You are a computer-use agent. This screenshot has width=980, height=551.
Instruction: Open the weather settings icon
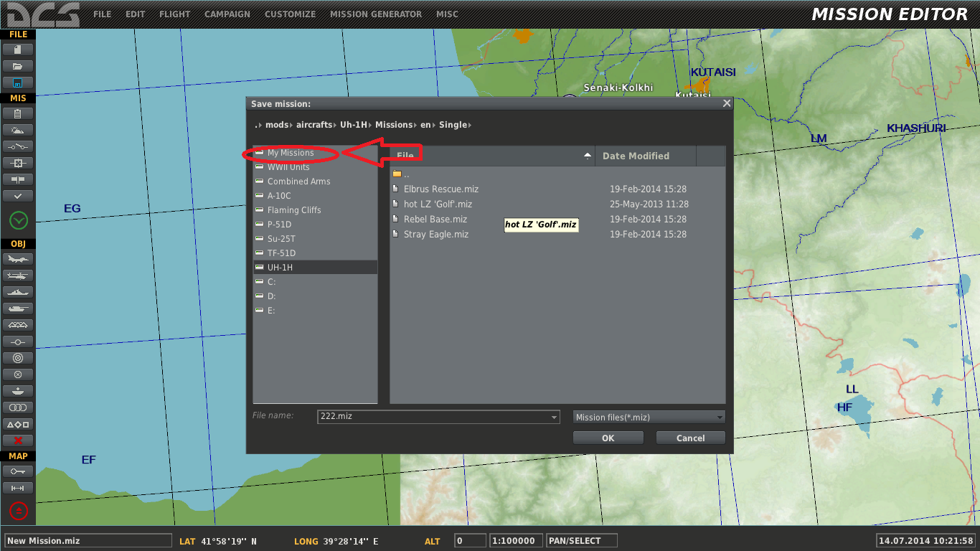tap(18, 130)
